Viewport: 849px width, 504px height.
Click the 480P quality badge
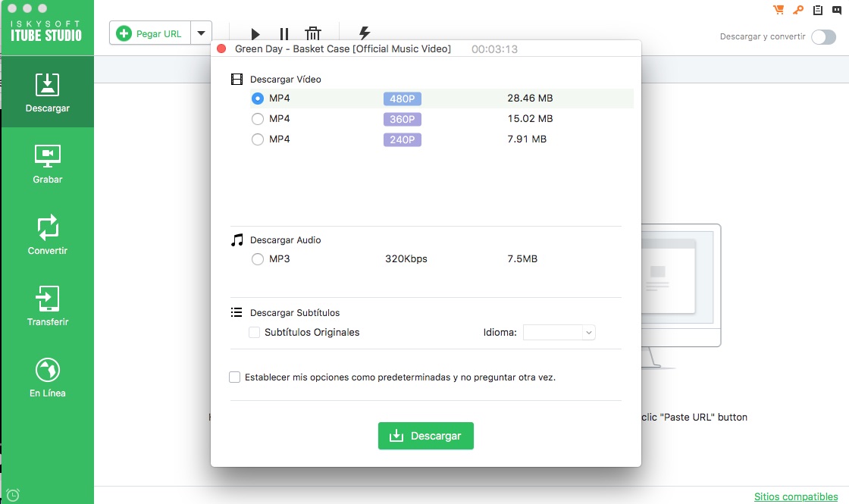tap(403, 99)
